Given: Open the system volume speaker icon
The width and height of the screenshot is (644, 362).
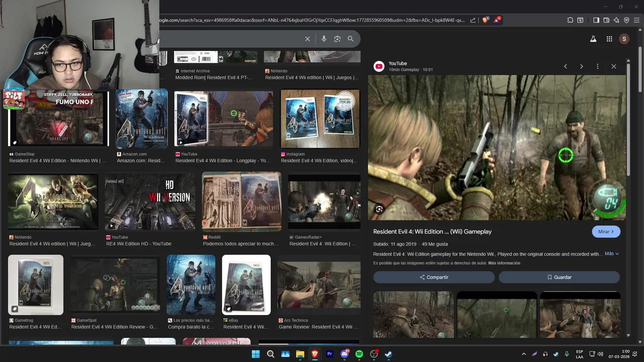Looking at the screenshot, I should point(600,354).
